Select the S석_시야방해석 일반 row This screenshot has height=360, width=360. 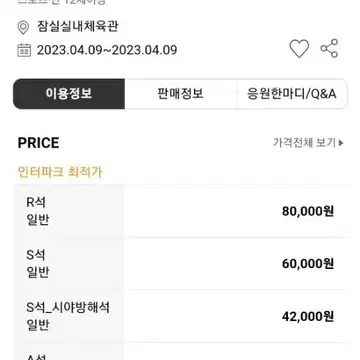click(182, 316)
